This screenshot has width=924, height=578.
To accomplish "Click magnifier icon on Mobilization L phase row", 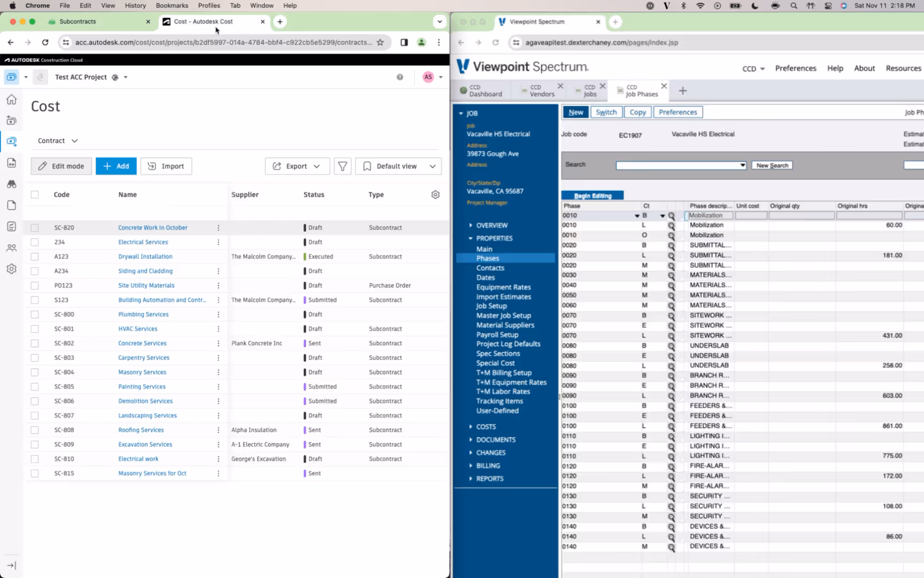I will click(671, 225).
